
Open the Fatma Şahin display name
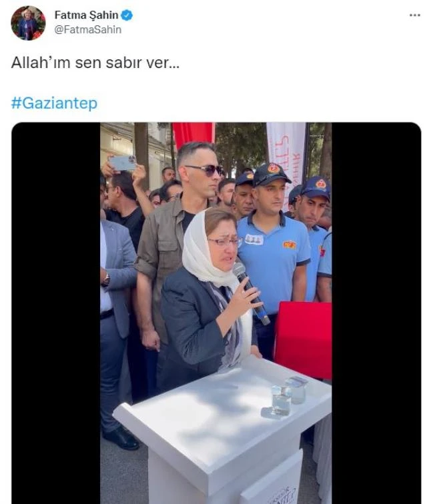tap(86, 15)
